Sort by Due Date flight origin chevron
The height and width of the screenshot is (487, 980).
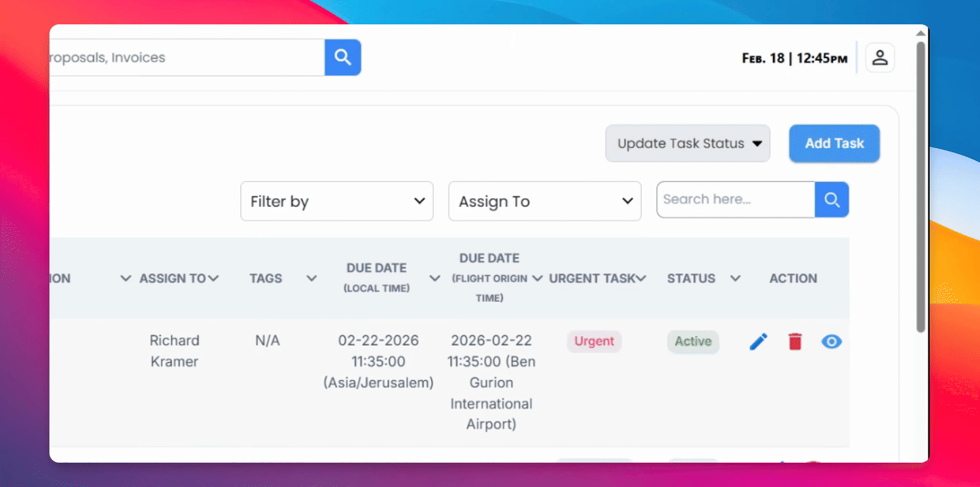537,278
